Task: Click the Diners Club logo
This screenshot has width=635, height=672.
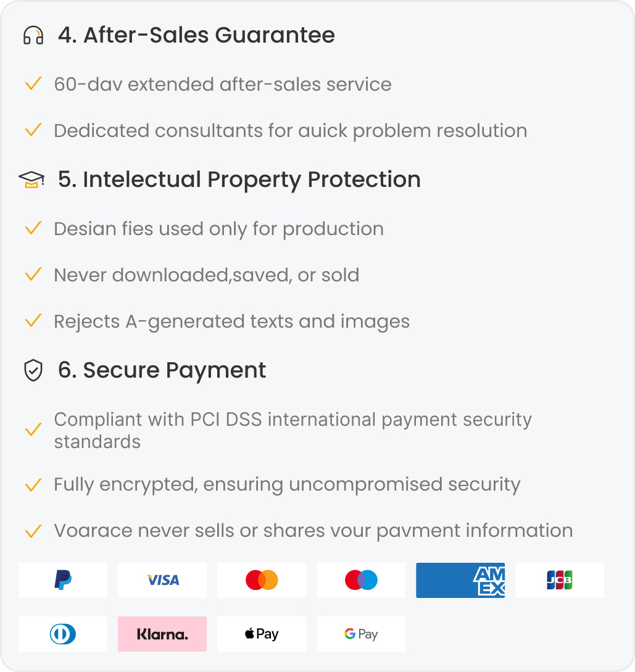Action: click(63, 634)
